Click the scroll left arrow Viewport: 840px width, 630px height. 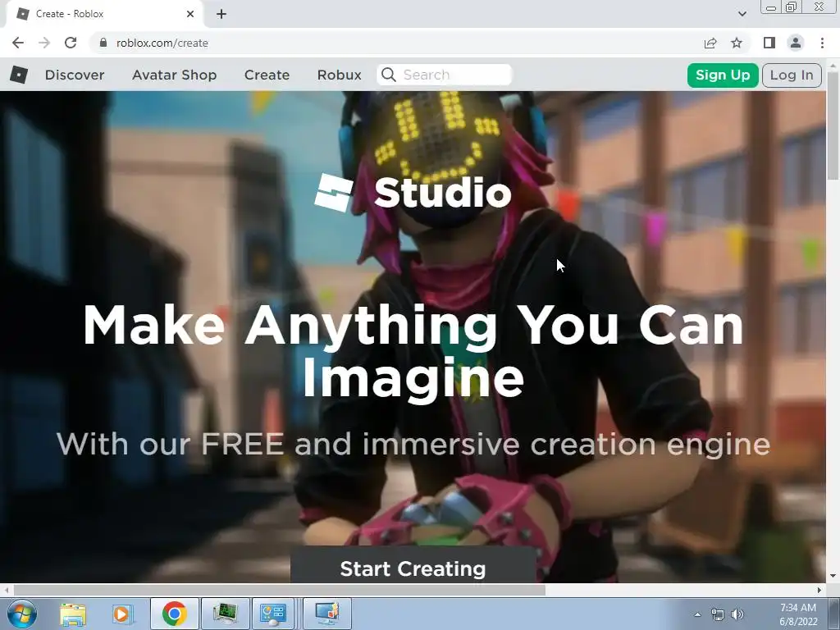pos(7,590)
